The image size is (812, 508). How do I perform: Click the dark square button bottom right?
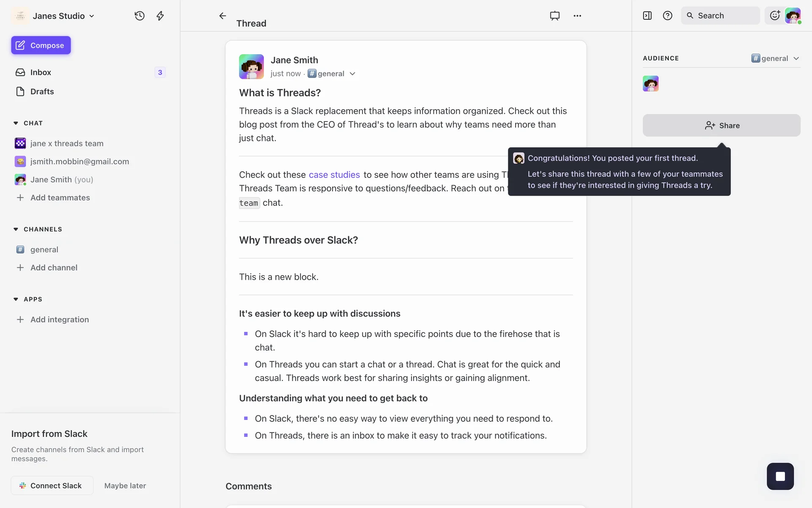pos(780,476)
